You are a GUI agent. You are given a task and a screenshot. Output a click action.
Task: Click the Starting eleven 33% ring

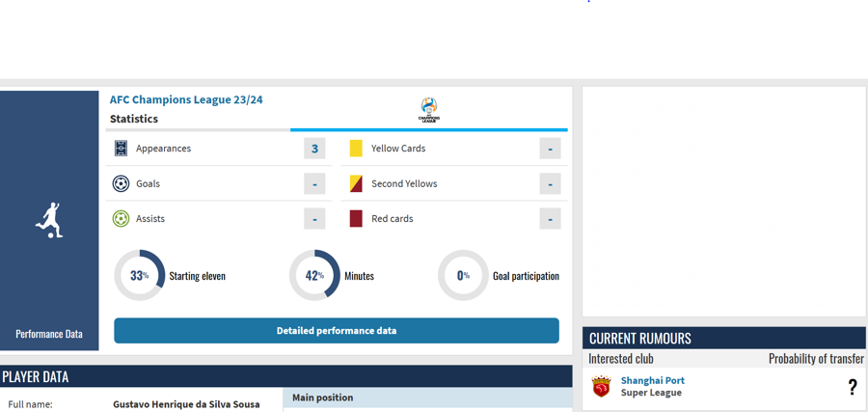click(140, 275)
